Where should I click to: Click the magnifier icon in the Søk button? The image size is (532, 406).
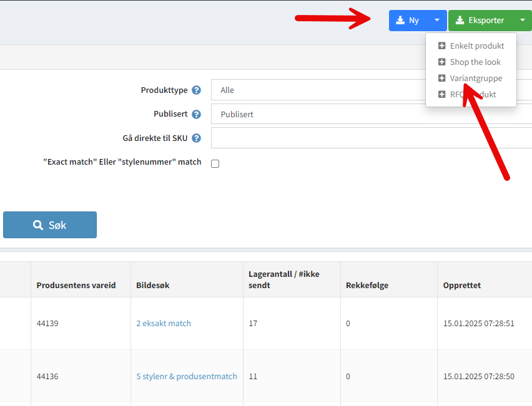[38, 225]
